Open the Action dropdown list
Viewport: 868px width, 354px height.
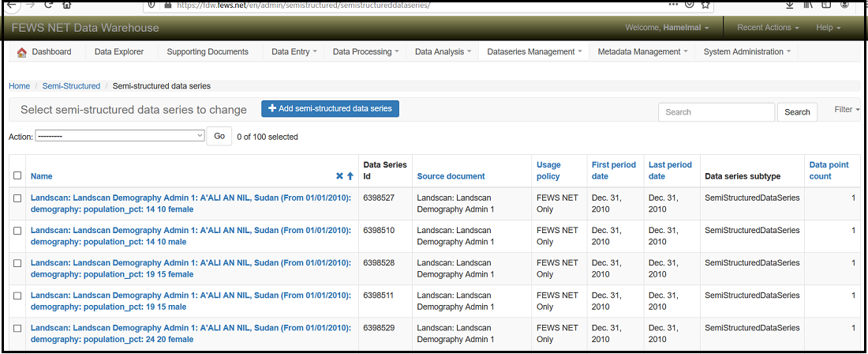[x=121, y=136]
